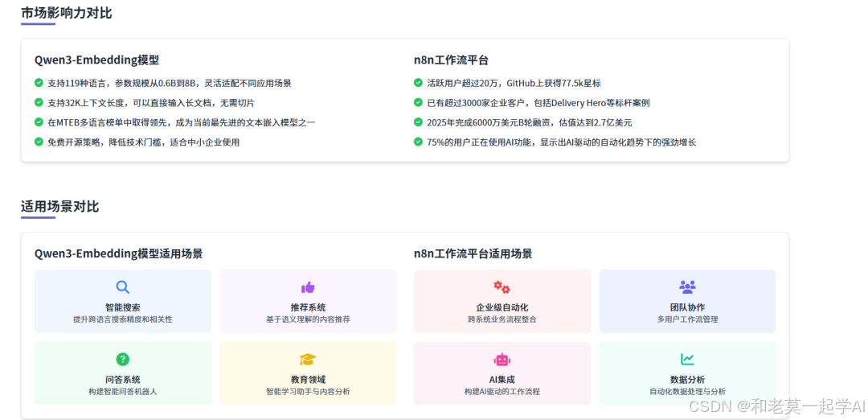
Task: Click the n8n工作流平台 title
Action: [x=451, y=60]
